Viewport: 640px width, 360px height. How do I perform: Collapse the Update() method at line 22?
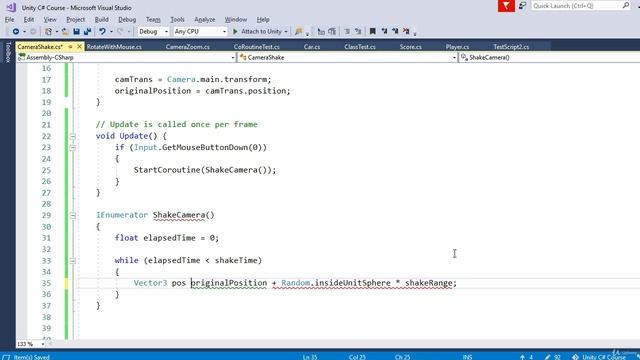coord(73,136)
